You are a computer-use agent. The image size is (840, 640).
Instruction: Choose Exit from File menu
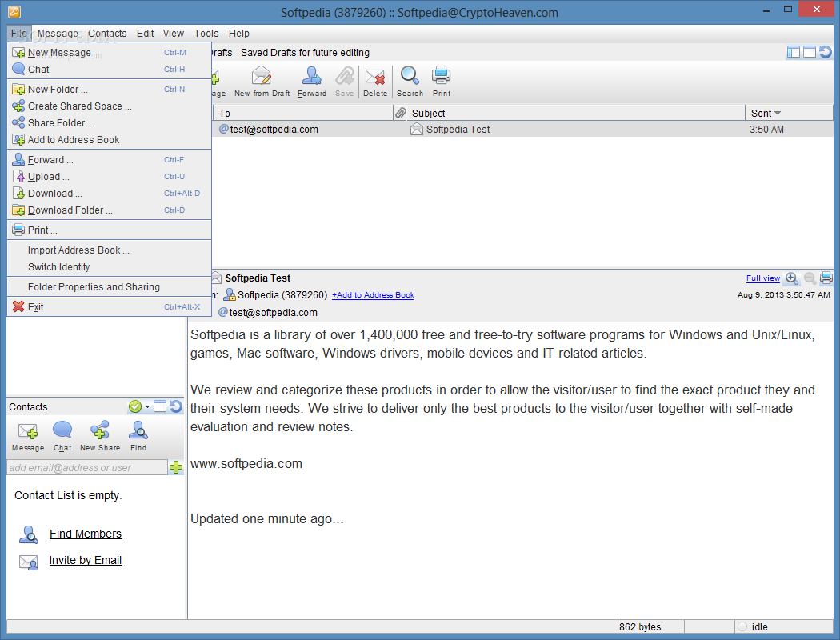coord(110,307)
